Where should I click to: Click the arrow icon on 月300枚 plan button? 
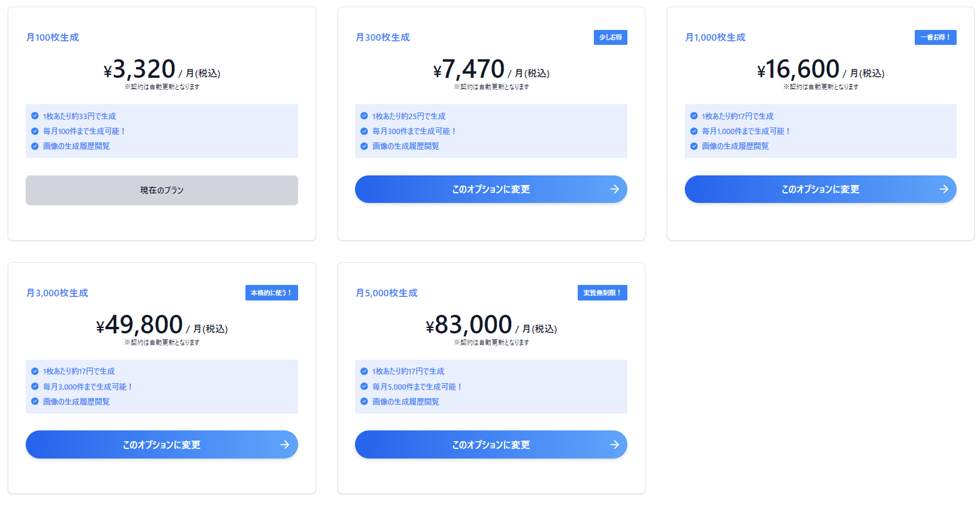click(614, 189)
